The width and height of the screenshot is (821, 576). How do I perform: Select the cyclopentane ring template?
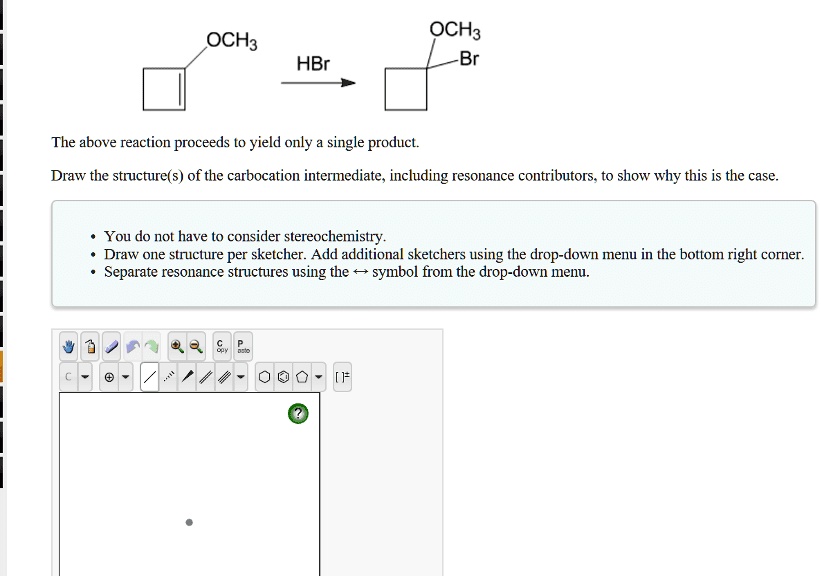(x=302, y=376)
